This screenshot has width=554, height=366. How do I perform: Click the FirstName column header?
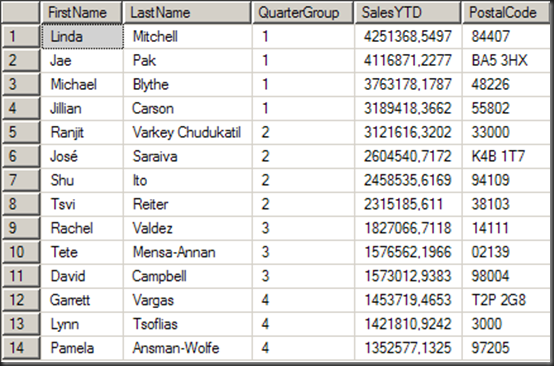click(82, 13)
